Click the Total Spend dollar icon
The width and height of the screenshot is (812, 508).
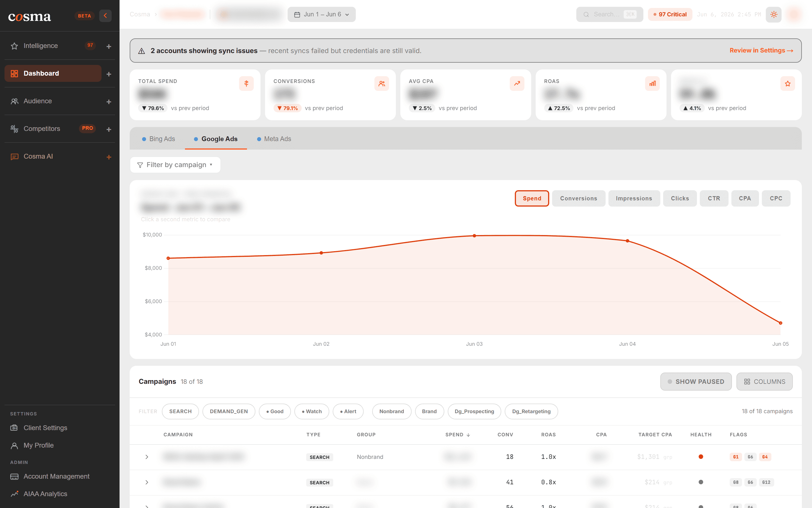(x=246, y=83)
